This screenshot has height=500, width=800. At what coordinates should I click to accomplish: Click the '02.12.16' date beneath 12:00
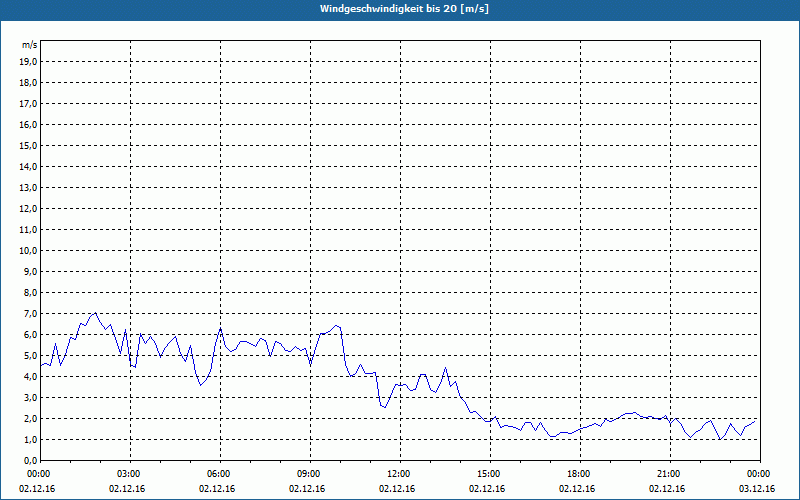[397, 489]
